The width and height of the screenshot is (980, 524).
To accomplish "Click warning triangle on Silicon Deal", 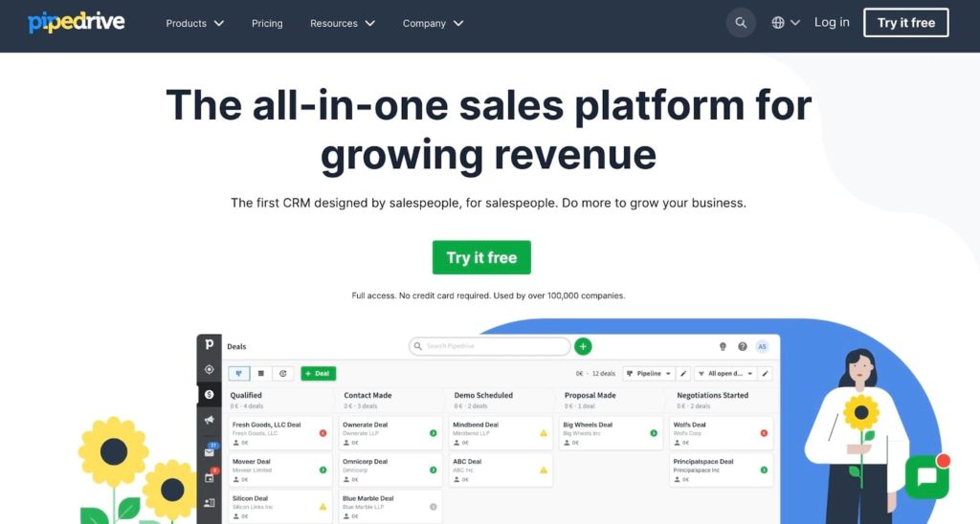I will coord(323,507).
